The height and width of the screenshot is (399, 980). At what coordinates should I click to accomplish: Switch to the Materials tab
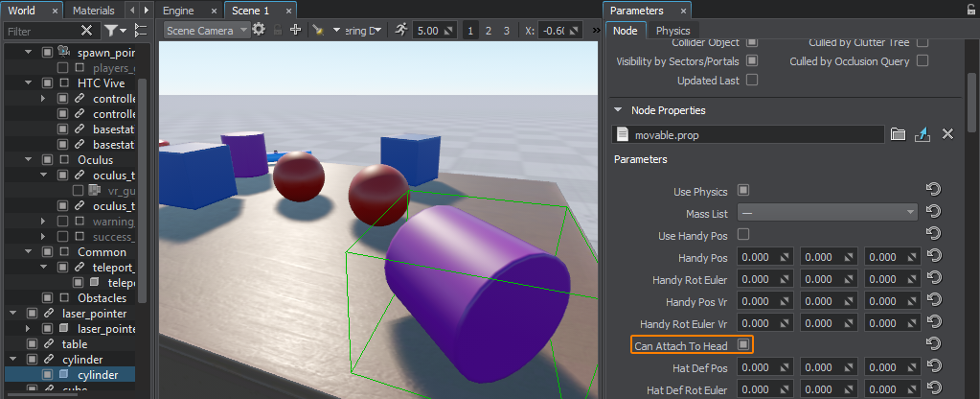click(x=94, y=11)
